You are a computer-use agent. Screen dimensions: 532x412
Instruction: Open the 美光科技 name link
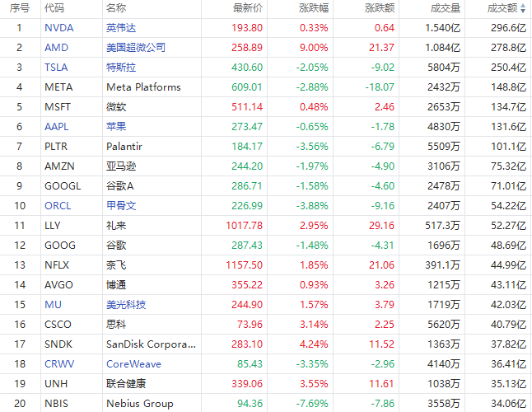coord(126,304)
